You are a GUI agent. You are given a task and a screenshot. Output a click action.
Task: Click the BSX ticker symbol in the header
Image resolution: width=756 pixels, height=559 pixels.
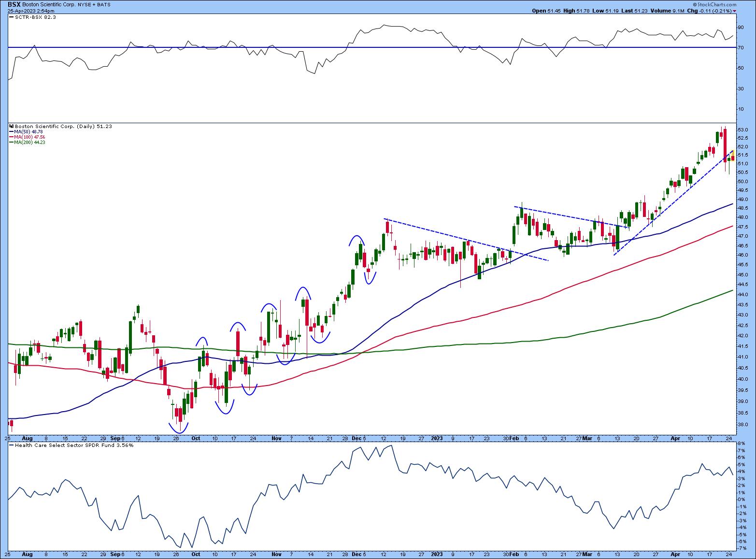tap(14, 3)
